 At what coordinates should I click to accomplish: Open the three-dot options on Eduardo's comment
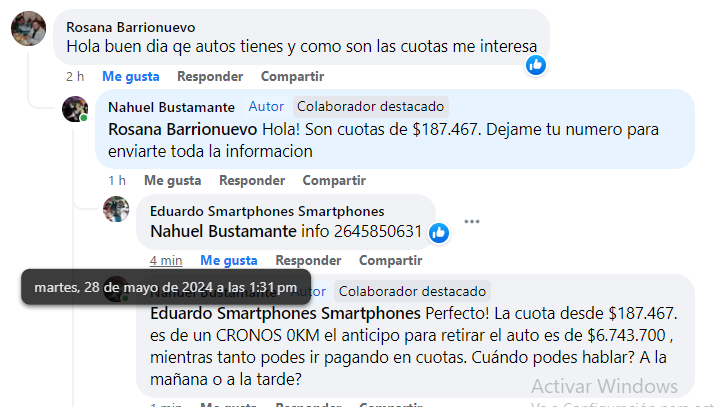(472, 222)
